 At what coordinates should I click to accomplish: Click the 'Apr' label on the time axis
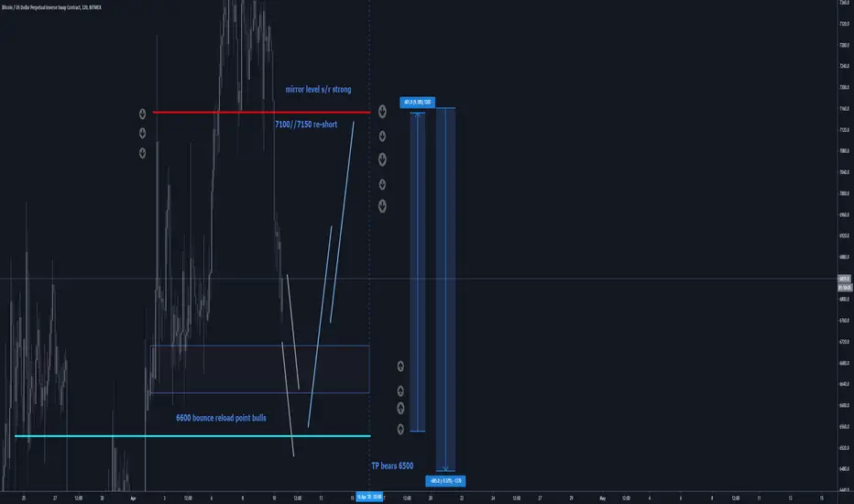(x=133, y=498)
